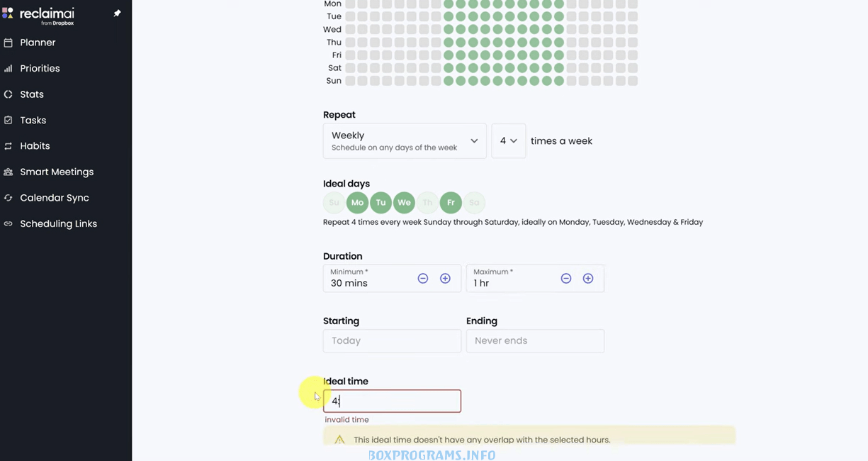Navigate to Scheduling Links

pos(58,223)
